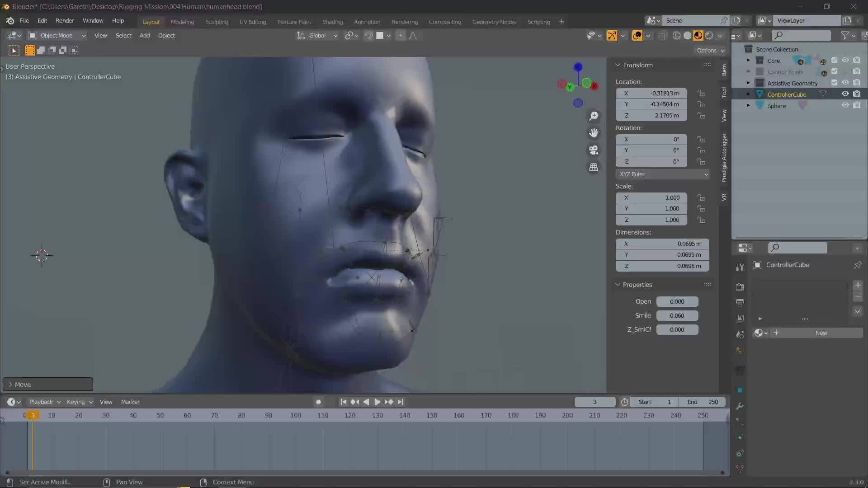Click the ControllerCube tree item
The width and height of the screenshot is (868, 488).
click(786, 94)
